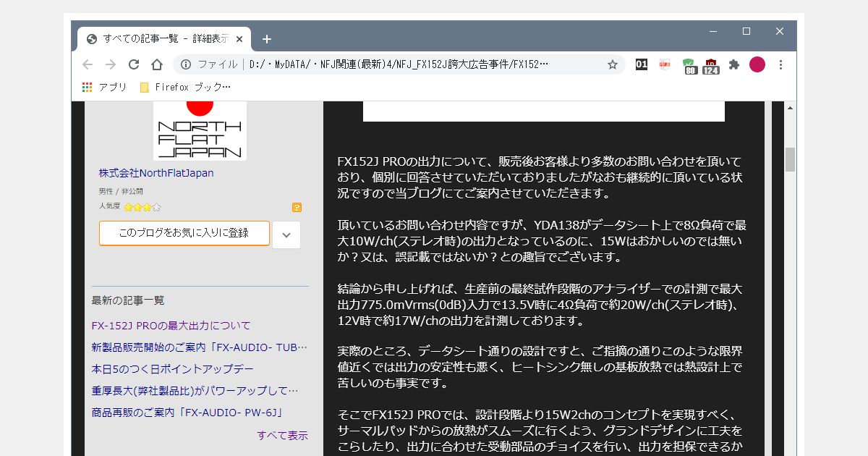Reload the current page
The height and width of the screenshot is (456, 868).
[134, 64]
